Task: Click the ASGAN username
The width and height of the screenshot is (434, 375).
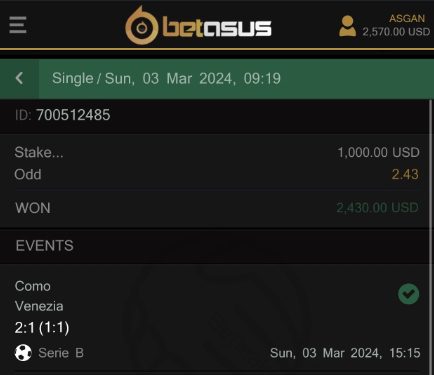Action: pyautogui.click(x=407, y=18)
